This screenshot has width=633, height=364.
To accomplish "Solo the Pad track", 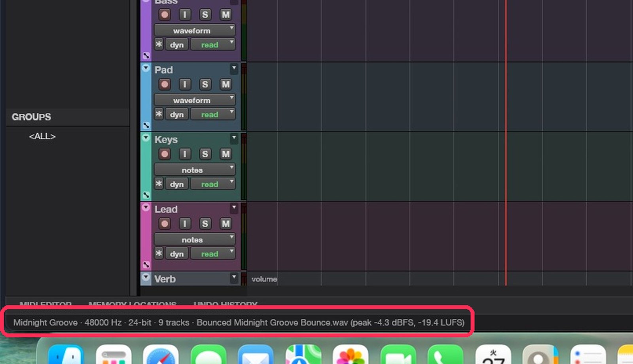I will (205, 84).
